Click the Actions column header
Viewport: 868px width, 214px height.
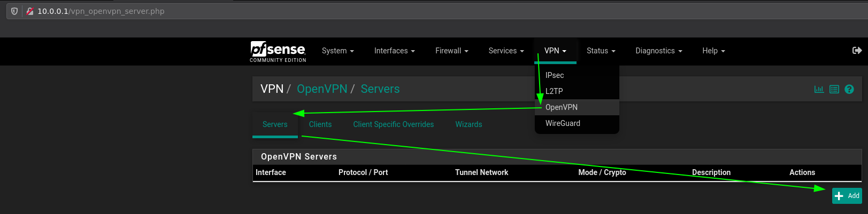(x=802, y=172)
